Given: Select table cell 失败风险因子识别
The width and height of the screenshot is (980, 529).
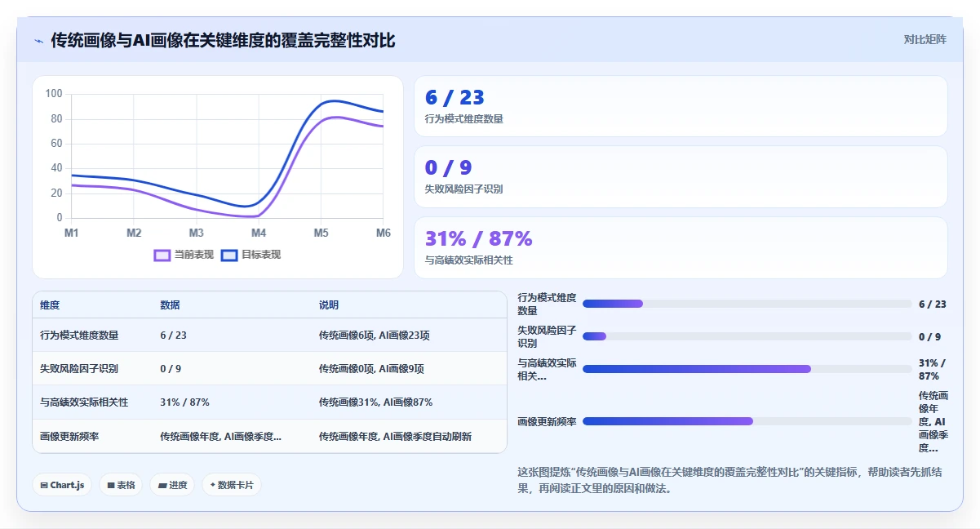Looking at the screenshot, I should point(79,369).
